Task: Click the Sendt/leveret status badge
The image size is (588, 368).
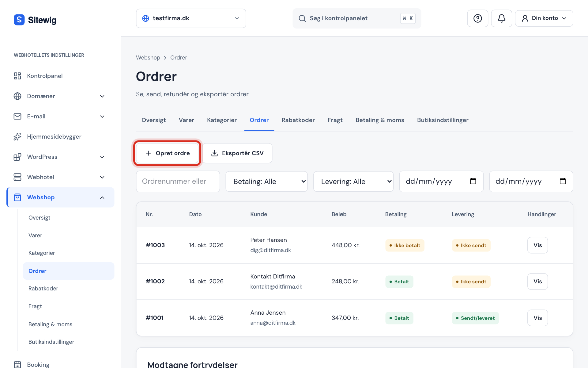Action: click(x=475, y=318)
